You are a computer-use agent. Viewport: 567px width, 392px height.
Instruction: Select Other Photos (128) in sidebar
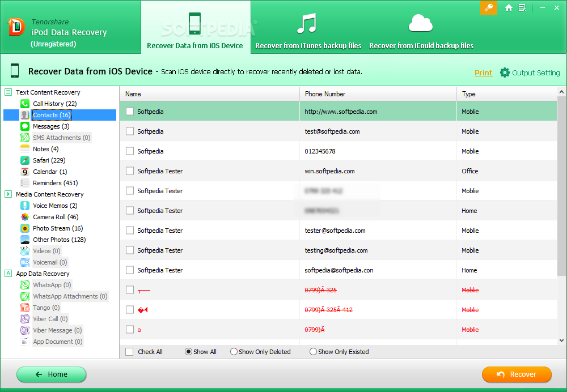(60, 240)
